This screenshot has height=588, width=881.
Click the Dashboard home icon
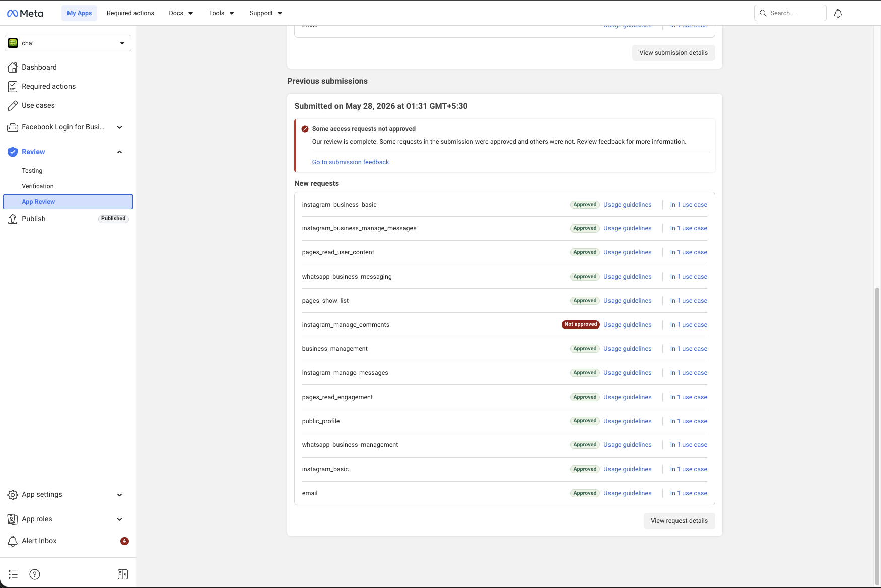pos(13,67)
